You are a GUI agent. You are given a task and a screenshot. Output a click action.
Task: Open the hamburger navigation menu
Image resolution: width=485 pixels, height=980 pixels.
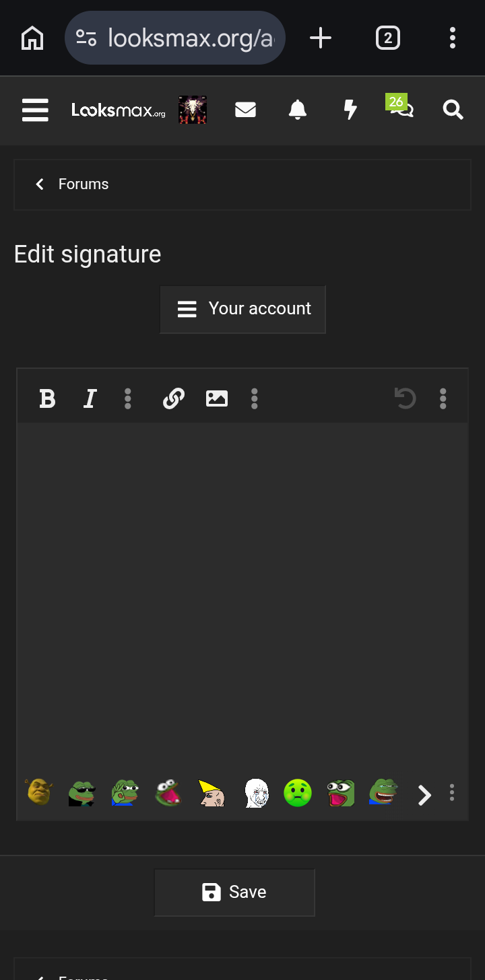pos(35,110)
